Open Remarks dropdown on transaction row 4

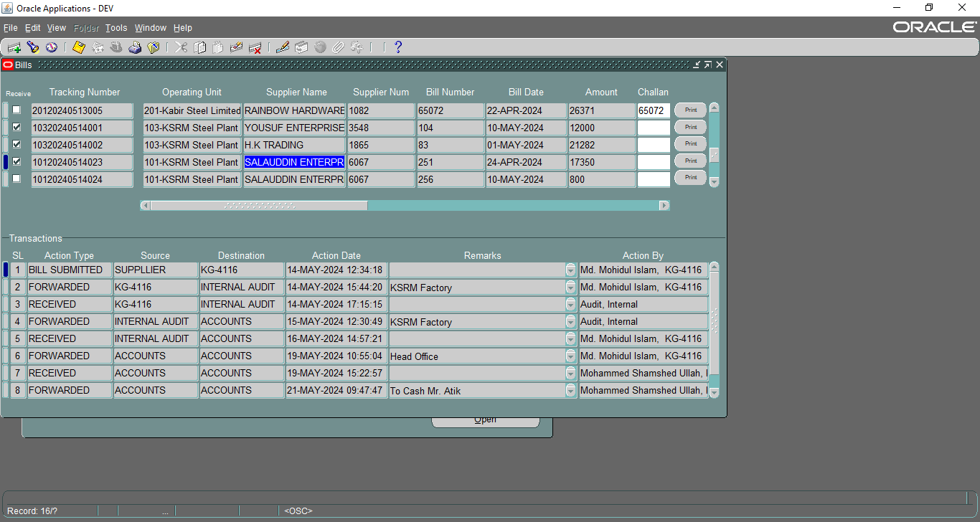571,321
